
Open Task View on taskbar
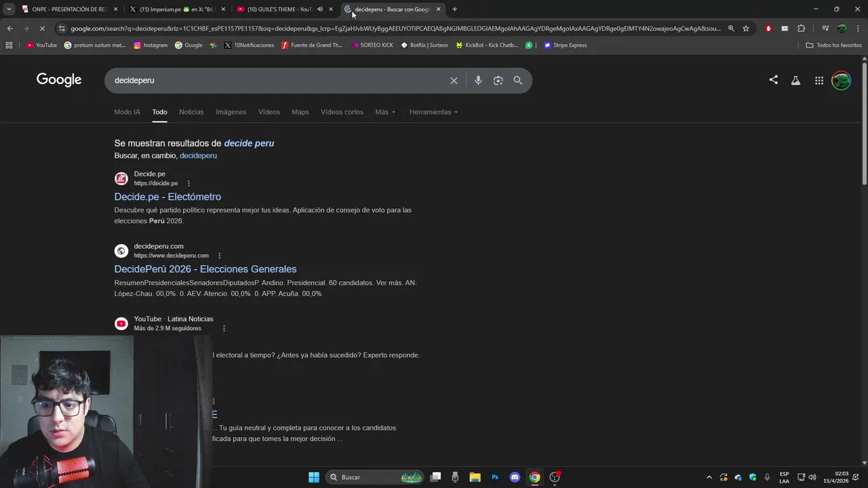click(x=435, y=477)
